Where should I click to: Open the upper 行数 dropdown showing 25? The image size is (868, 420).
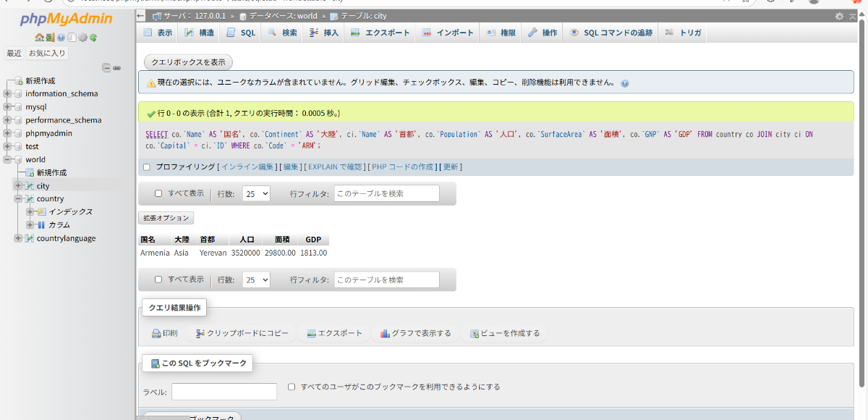256,193
